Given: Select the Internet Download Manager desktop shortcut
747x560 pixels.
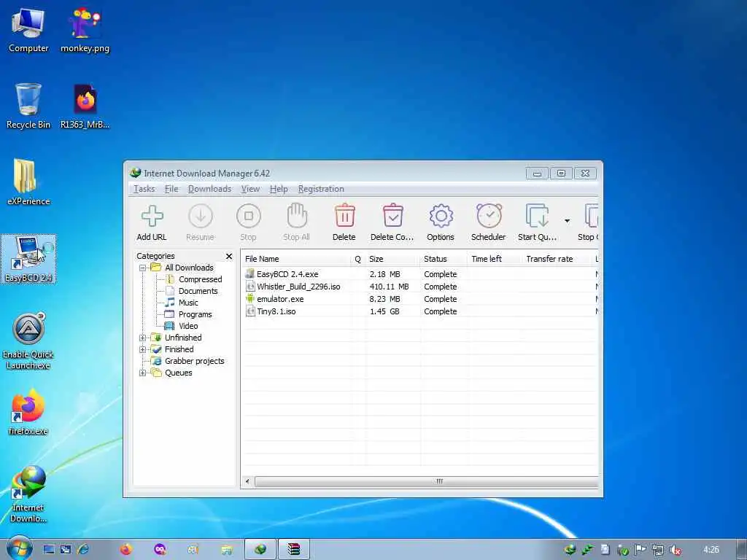Looking at the screenshot, I should 28,494.
